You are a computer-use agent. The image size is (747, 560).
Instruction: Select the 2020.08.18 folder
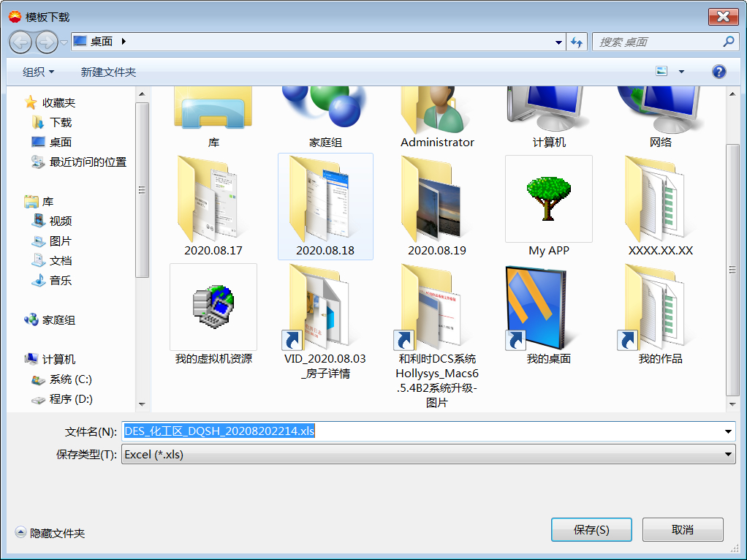[x=325, y=206]
